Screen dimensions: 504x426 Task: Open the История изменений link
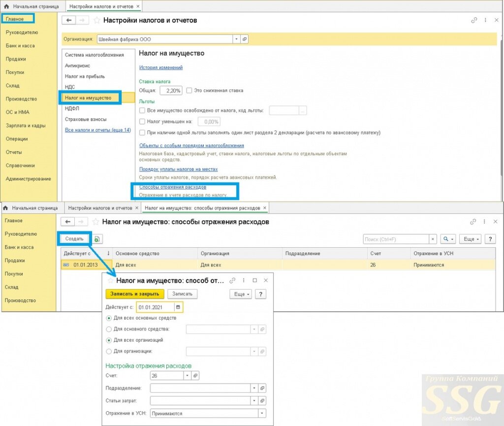161,67
